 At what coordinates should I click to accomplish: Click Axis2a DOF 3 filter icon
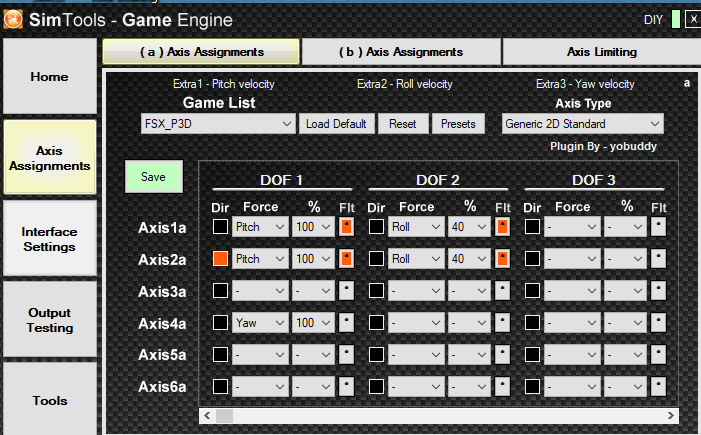pos(658,258)
